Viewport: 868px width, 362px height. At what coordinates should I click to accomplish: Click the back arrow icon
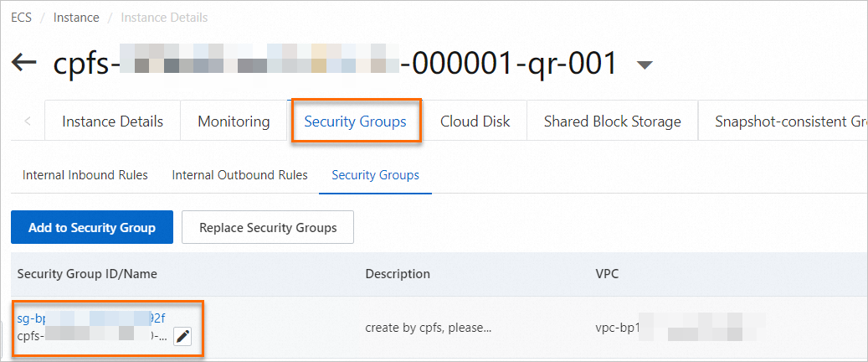pos(24,64)
